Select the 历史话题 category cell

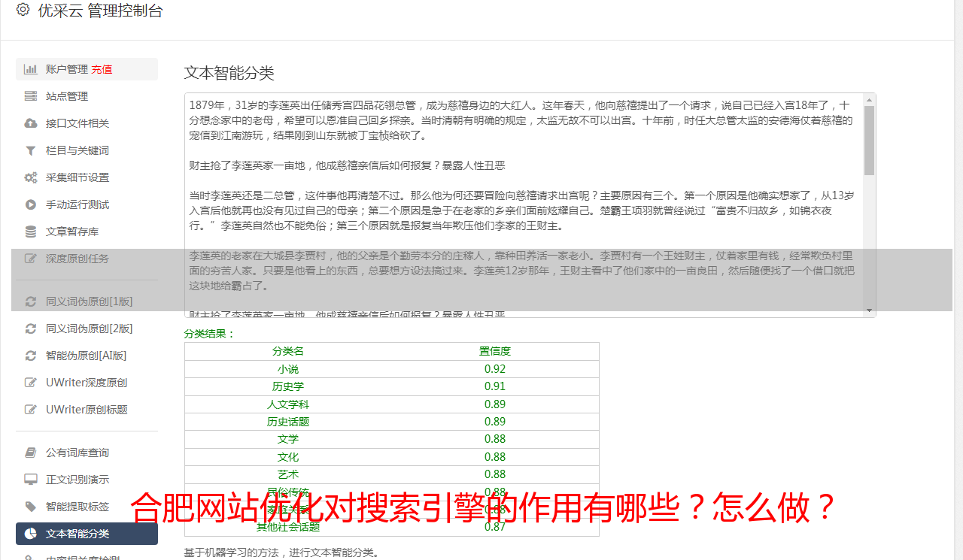coord(288,422)
